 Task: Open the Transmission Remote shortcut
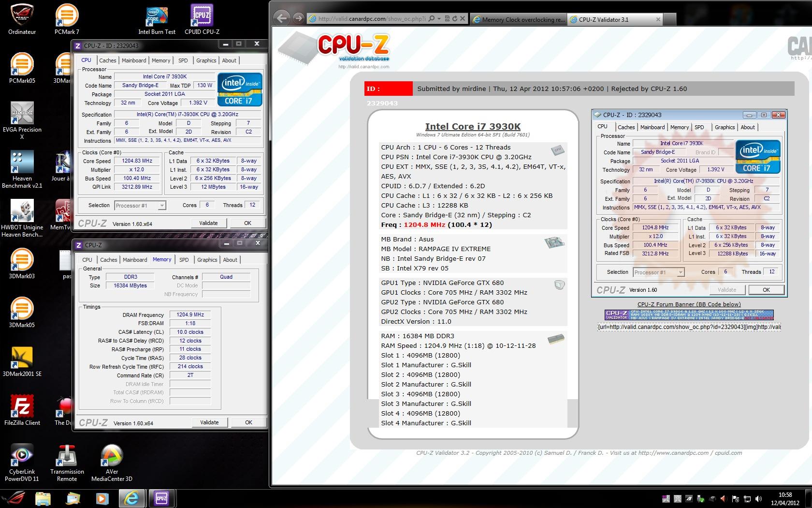[x=67, y=463]
